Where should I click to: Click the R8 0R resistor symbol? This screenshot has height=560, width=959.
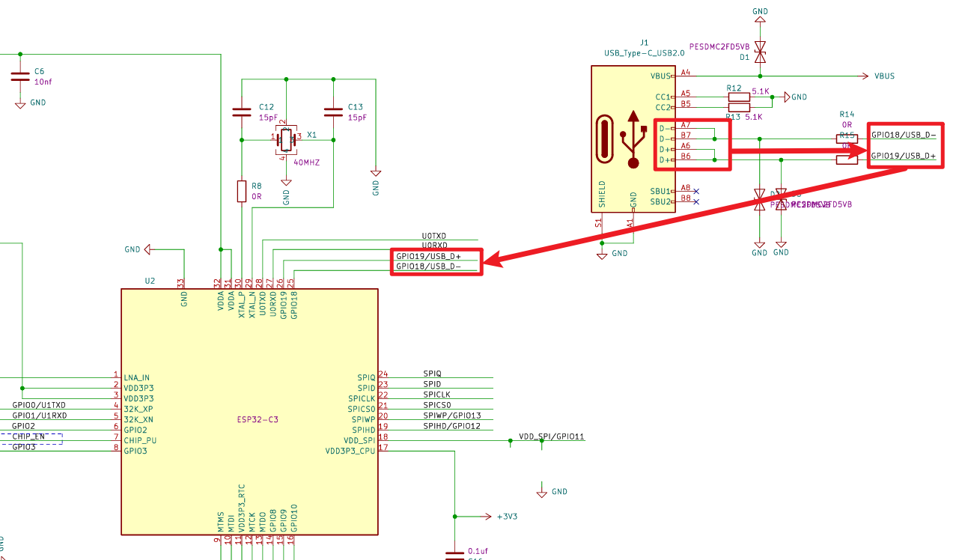click(x=242, y=191)
